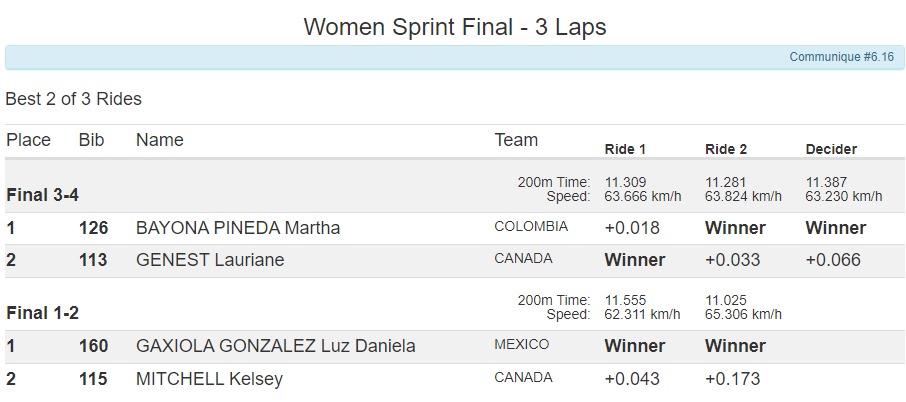The image size is (906, 402).
Task: Click bib number 126
Action: pyautogui.click(x=93, y=228)
